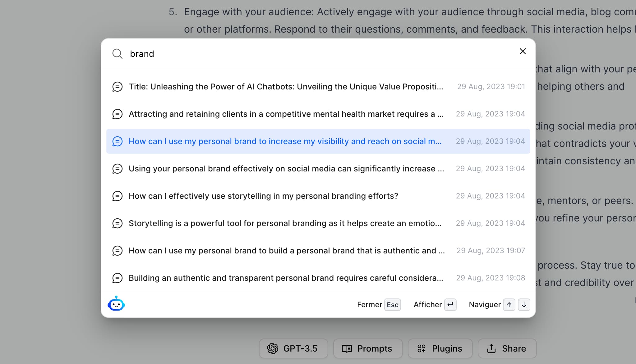This screenshot has width=636, height=364.
Task: Open the storytelling in personal branding question
Action: coord(263,196)
